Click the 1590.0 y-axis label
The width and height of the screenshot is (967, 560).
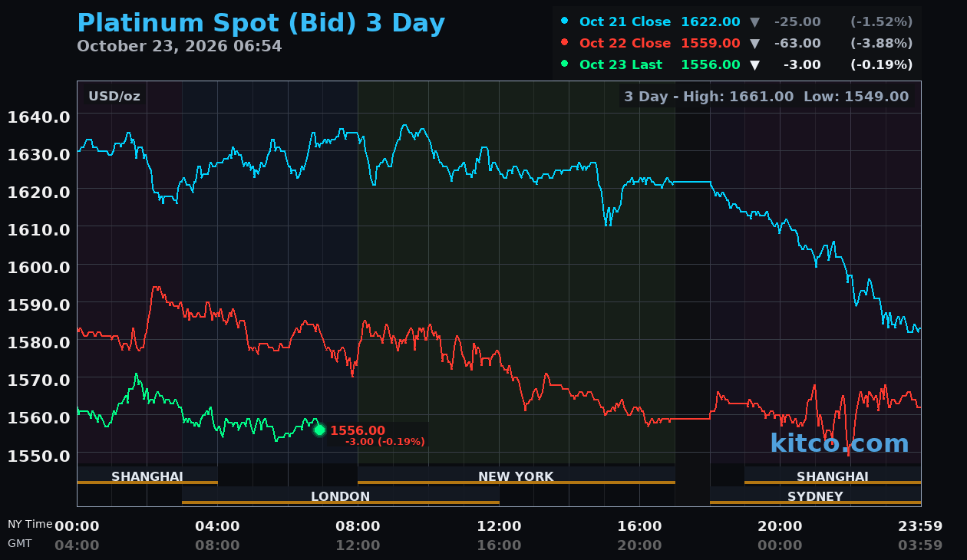coord(38,305)
